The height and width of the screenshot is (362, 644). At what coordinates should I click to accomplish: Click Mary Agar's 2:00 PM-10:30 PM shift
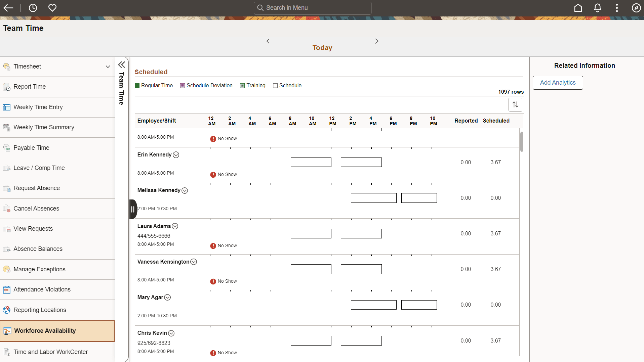(157, 316)
